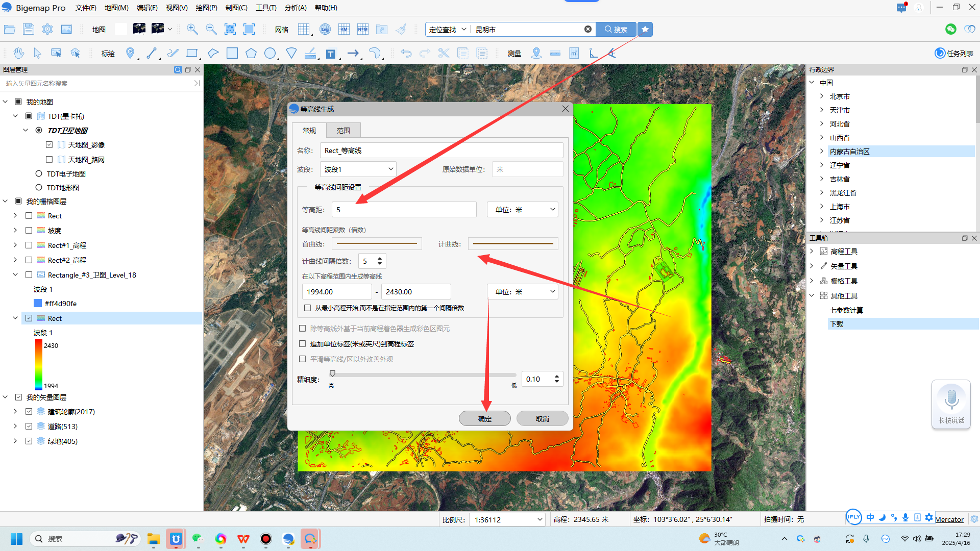Select TDT电子地图 radio option
The width and height of the screenshot is (980, 551).
(x=39, y=173)
